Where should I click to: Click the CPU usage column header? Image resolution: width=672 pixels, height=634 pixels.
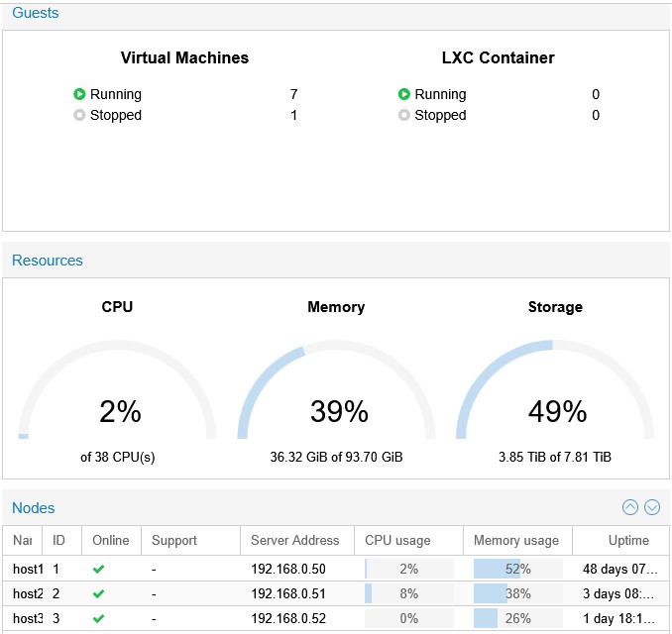click(x=397, y=541)
